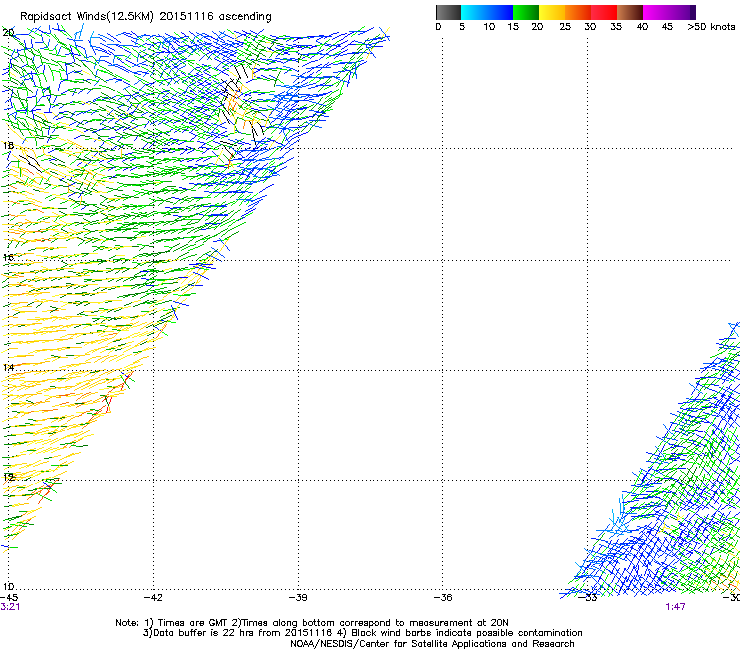This screenshot has height=650, width=740.
Task: Select the red 30-35 knots legend swatch
Action: tap(604, 12)
